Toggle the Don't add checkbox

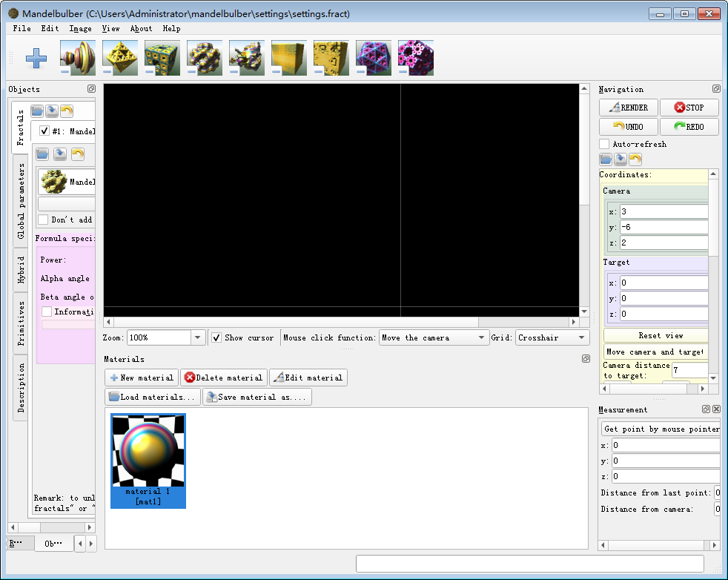[x=43, y=220]
